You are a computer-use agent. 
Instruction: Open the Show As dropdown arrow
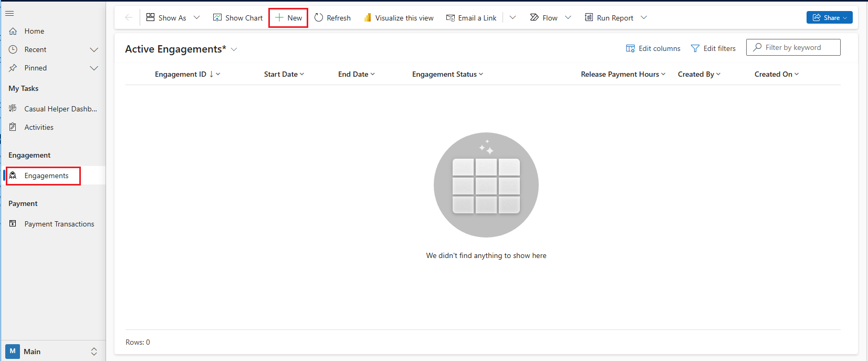coord(197,17)
